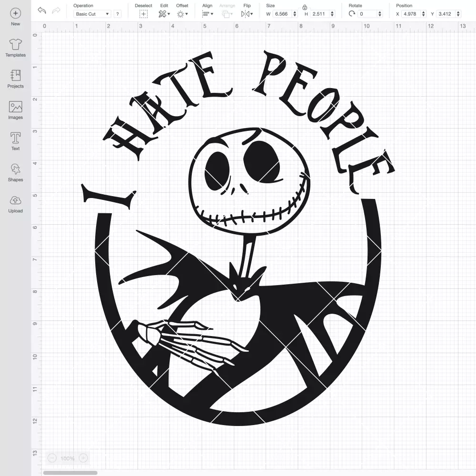
Task: Open the Upload panel
Action: 16,204
